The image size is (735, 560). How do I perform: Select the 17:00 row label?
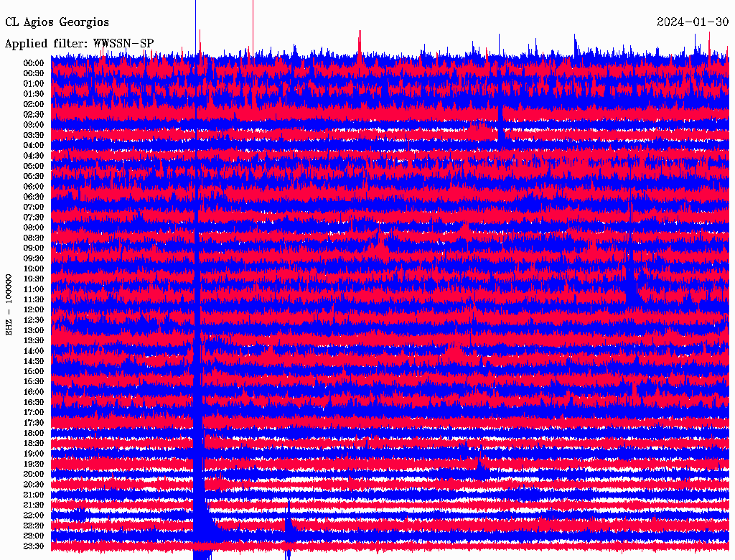[x=34, y=413]
